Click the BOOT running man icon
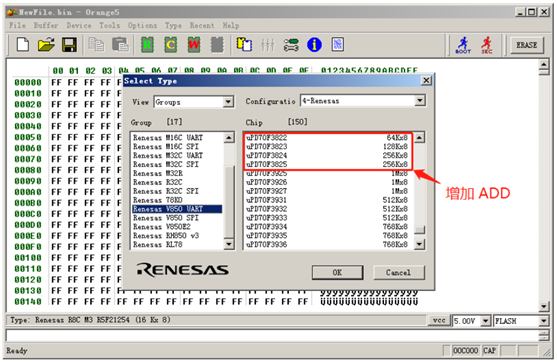The height and width of the screenshot is (362, 557). pos(463,45)
